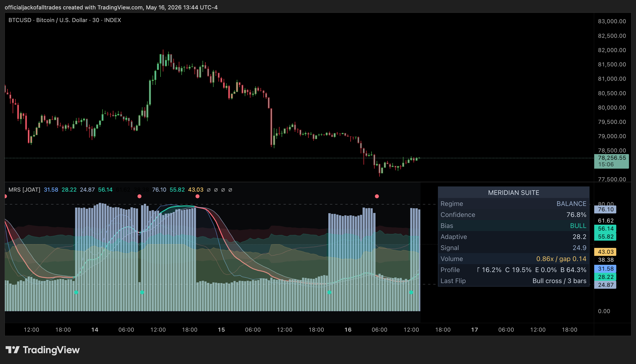Click the 81,000.00 price axis label
Image resolution: width=636 pixels, height=364 pixels.
pyautogui.click(x=612, y=79)
